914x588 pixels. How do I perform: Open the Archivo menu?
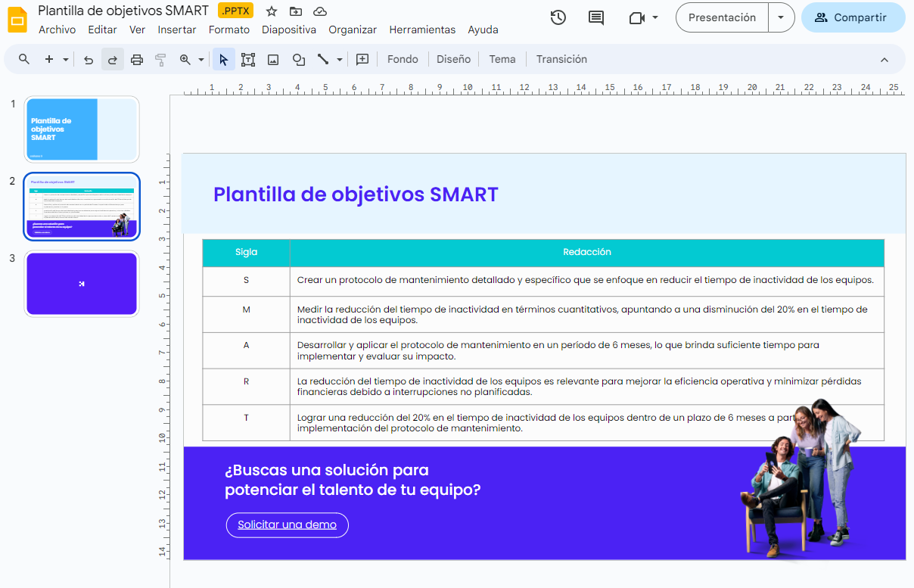(x=57, y=30)
